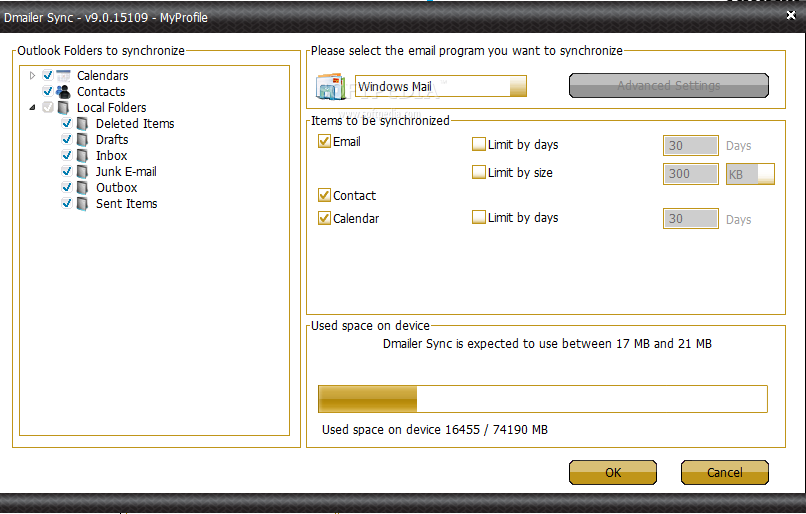Click the Drafts folder icon

[82, 139]
